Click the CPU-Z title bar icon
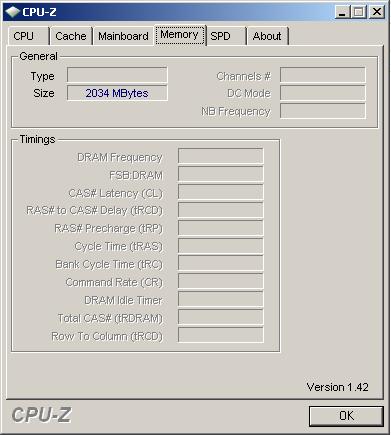391x435 pixels. point(12,12)
